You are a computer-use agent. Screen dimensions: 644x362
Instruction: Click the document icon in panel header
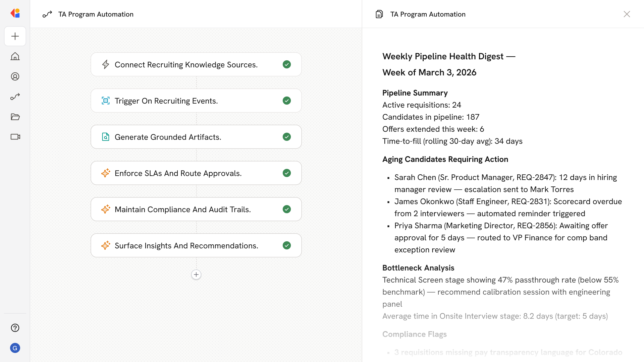(x=379, y=14)
